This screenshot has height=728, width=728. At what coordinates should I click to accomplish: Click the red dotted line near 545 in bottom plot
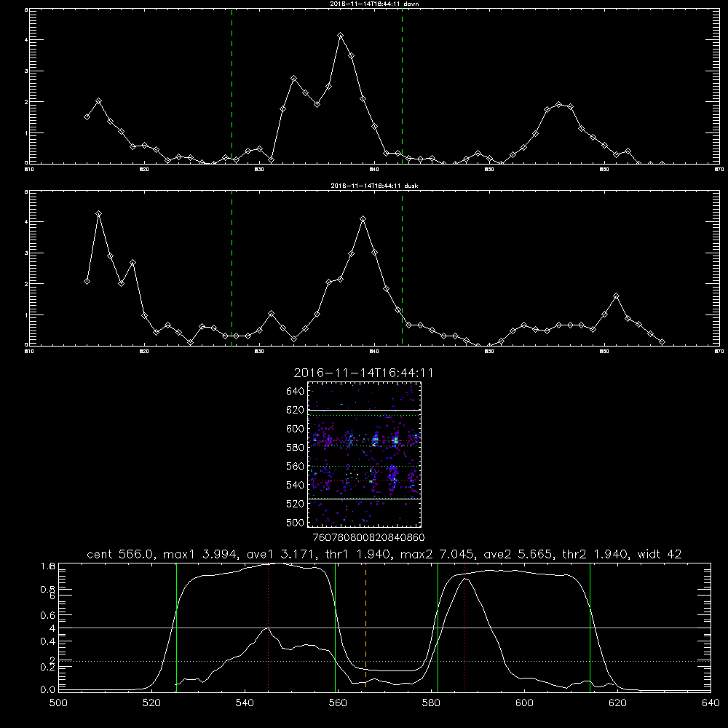pos(269,628)
